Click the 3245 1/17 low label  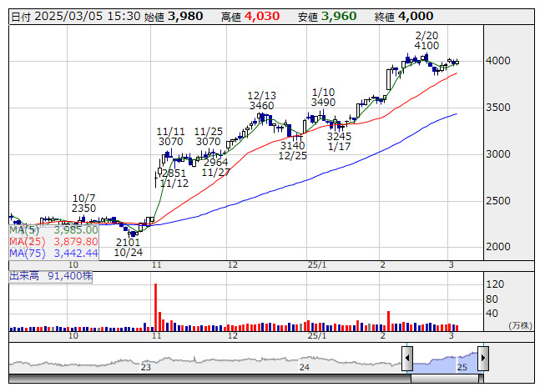pos(339,141)
